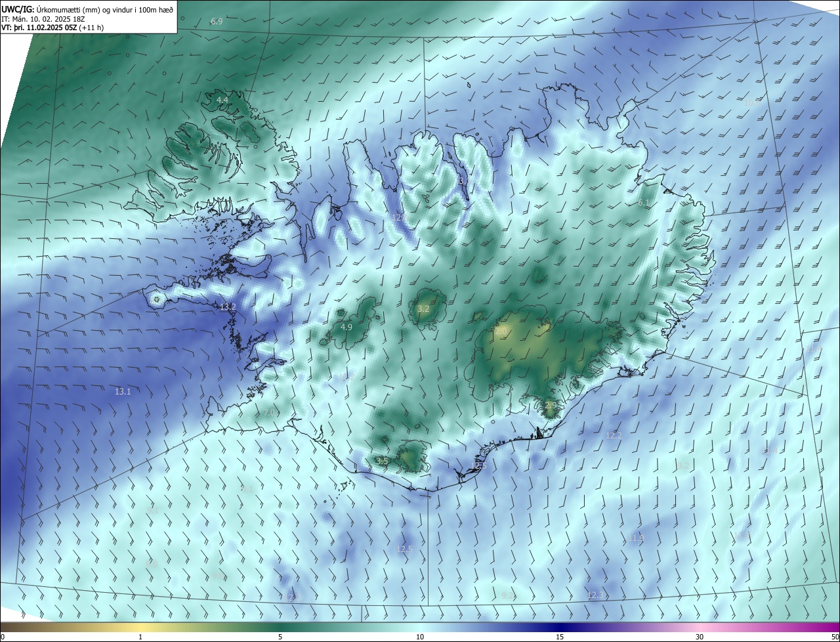The height and width of the screenshot is (642, 840).
Task: Click the '2.9' value at the southeast glacier
Action: click(x=550, y=406)
